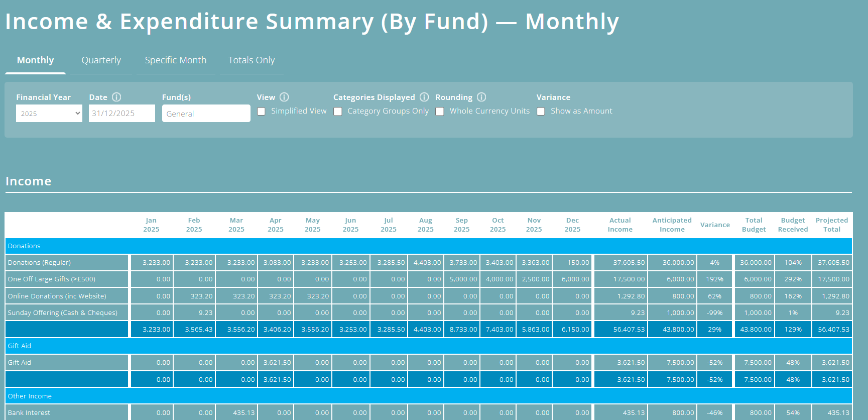
Task: Click the 192% variance cell
Action: coord(715,279)
